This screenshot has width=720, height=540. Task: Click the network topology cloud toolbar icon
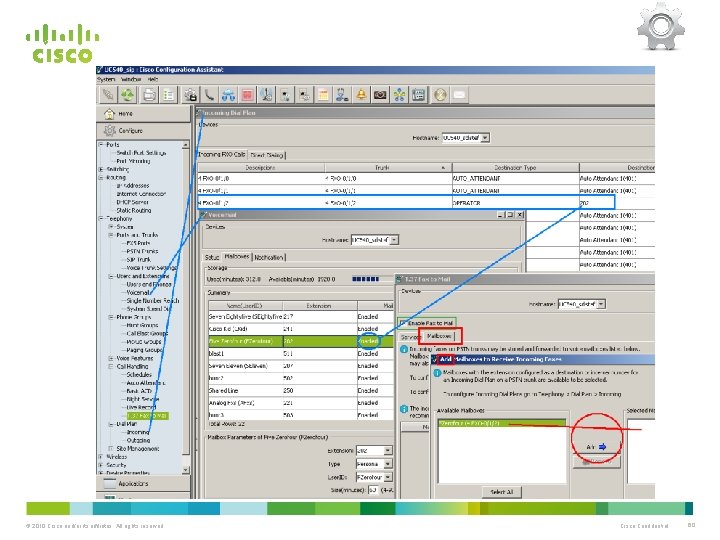228,95
